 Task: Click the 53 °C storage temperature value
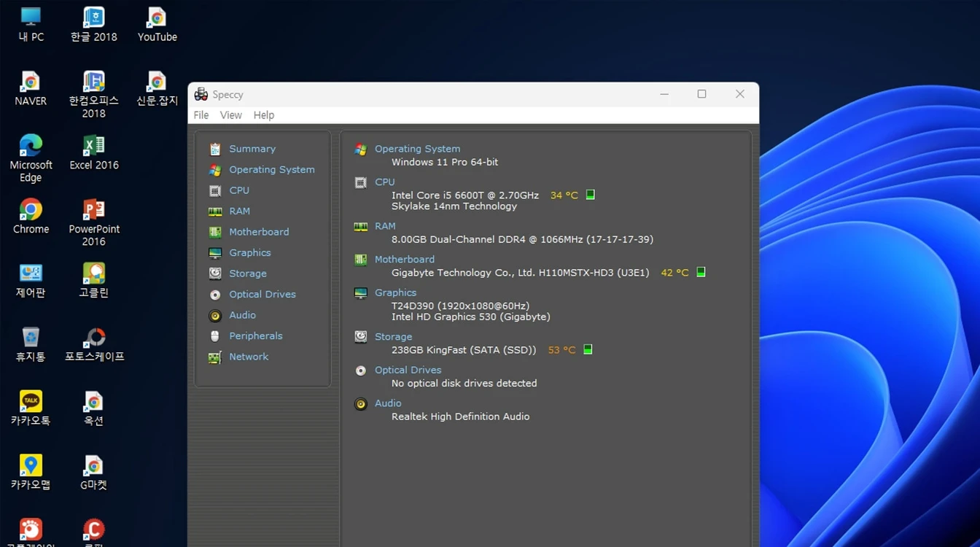562,350
